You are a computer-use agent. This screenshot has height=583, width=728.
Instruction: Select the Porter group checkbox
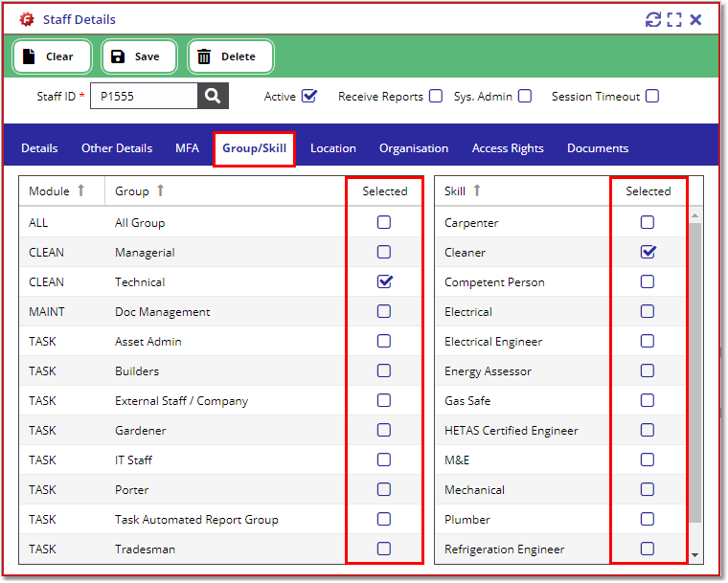pos(384,490)
